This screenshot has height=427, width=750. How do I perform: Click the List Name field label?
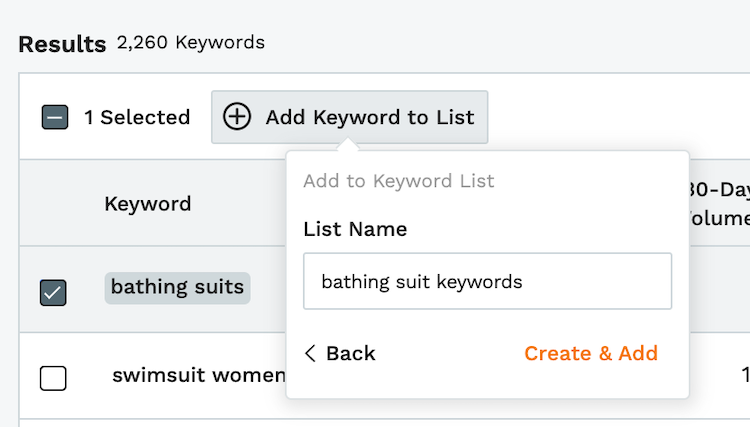tap(355, 229)
